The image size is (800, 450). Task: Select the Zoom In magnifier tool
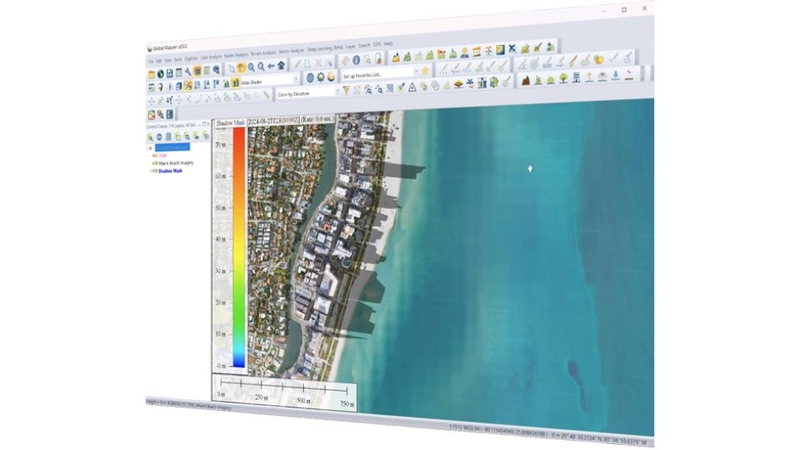tap(251, 67)
